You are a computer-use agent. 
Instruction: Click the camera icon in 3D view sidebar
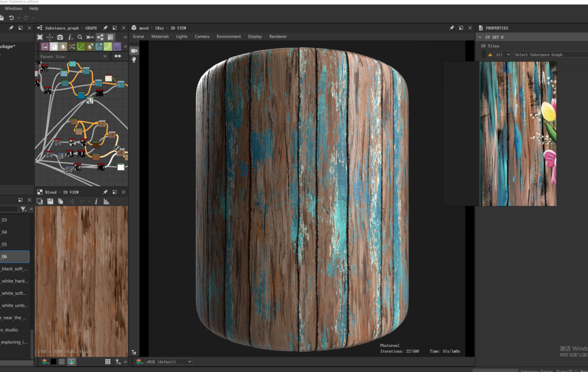[x=134, y=51]
